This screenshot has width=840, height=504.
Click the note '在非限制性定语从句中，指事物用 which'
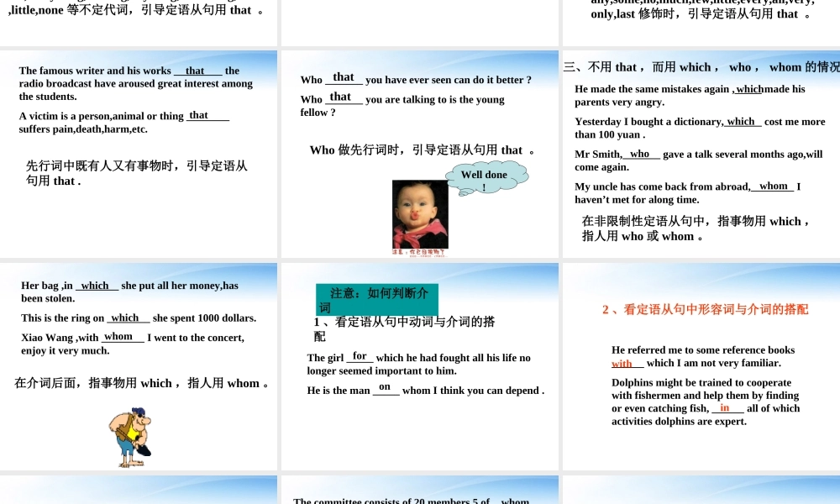click(x=696, y=228)
